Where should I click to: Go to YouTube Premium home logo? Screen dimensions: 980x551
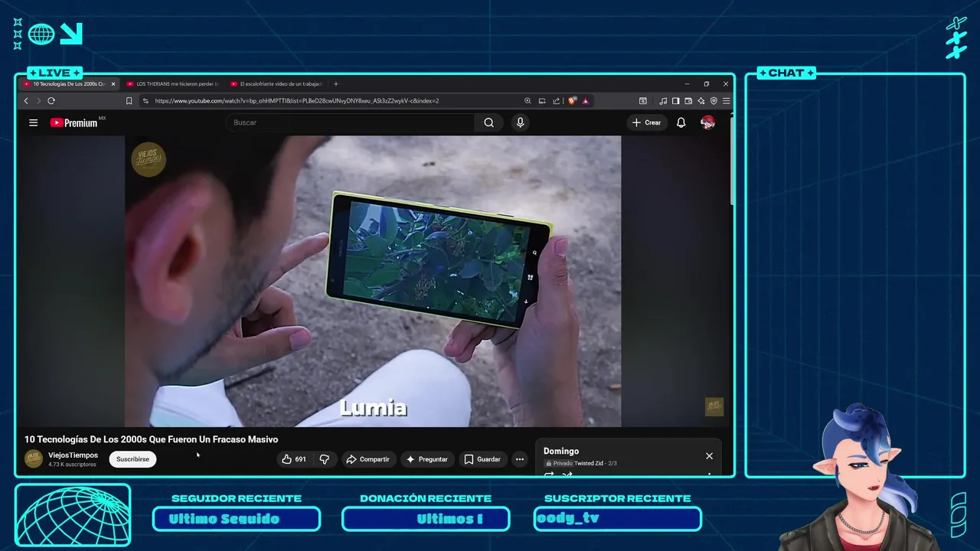click(x=73, y=122)
